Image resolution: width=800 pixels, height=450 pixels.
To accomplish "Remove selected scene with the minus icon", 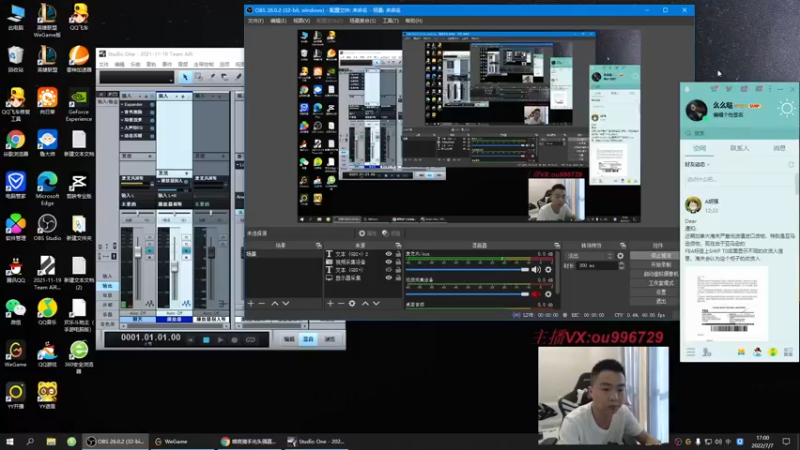I will pos(262,304).
